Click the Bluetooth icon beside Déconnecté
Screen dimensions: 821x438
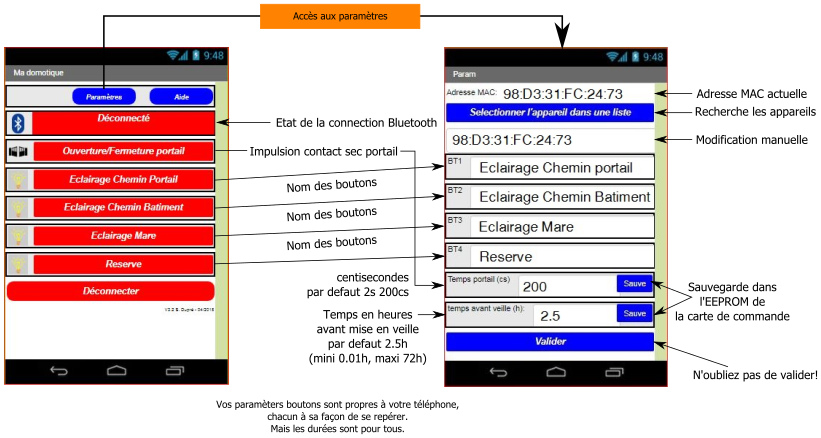point(18,123)
